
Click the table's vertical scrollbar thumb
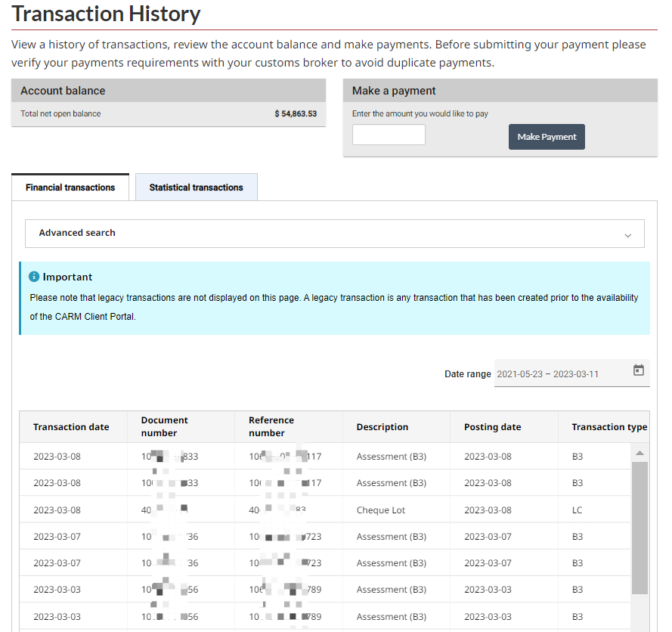(639, 529)
